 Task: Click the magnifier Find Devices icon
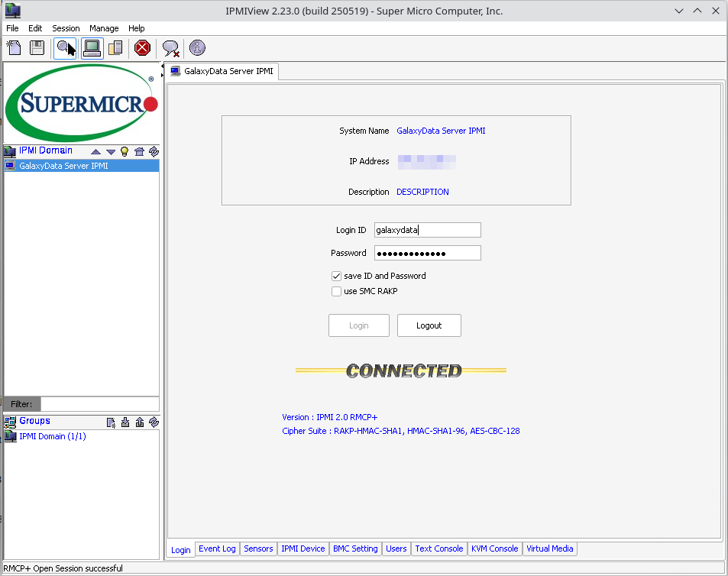pos(65,48)
